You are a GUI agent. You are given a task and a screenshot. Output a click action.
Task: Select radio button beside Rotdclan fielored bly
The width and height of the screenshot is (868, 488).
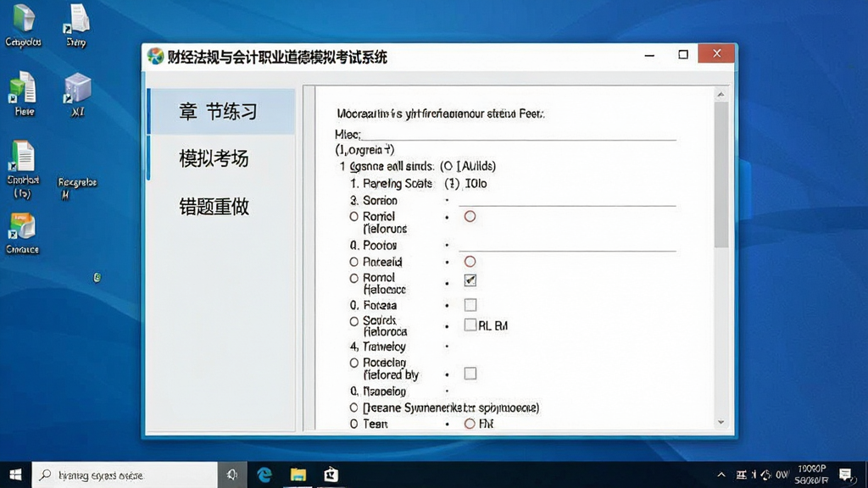pos(353,363)
